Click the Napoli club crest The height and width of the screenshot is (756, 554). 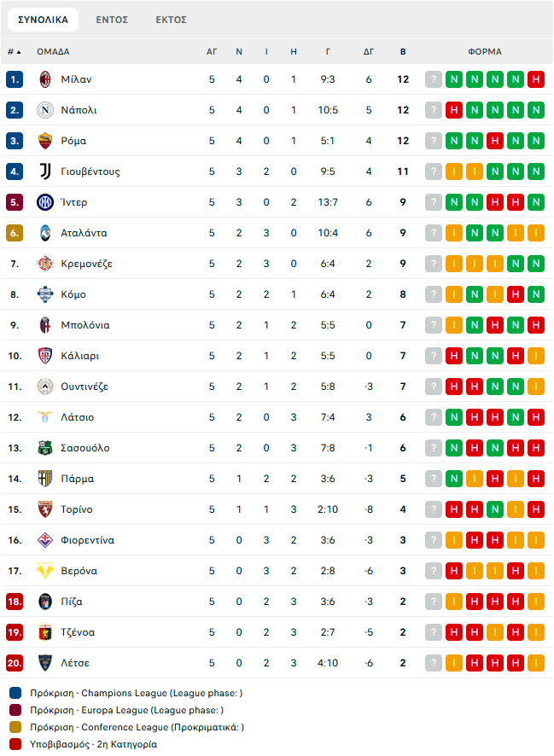(x=45, y=110)
